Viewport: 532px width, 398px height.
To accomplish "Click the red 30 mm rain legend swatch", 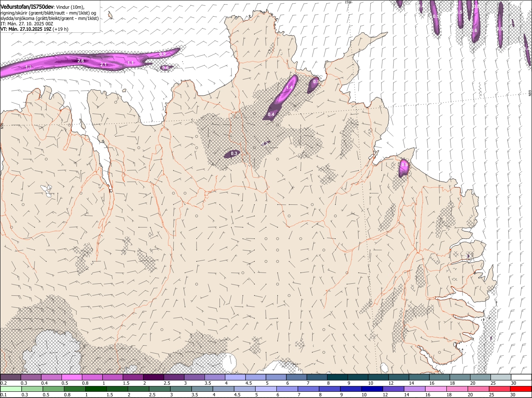I will (x=522, y=389).
